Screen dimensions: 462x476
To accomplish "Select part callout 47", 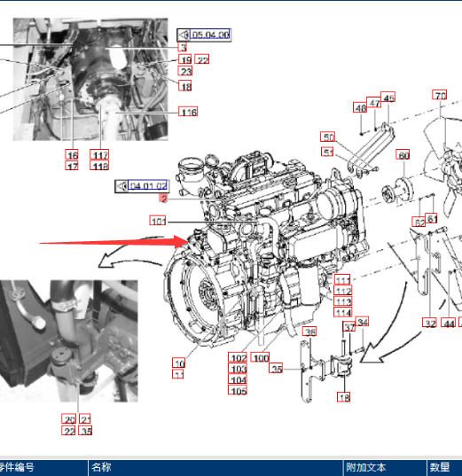I will click(374, 102).
